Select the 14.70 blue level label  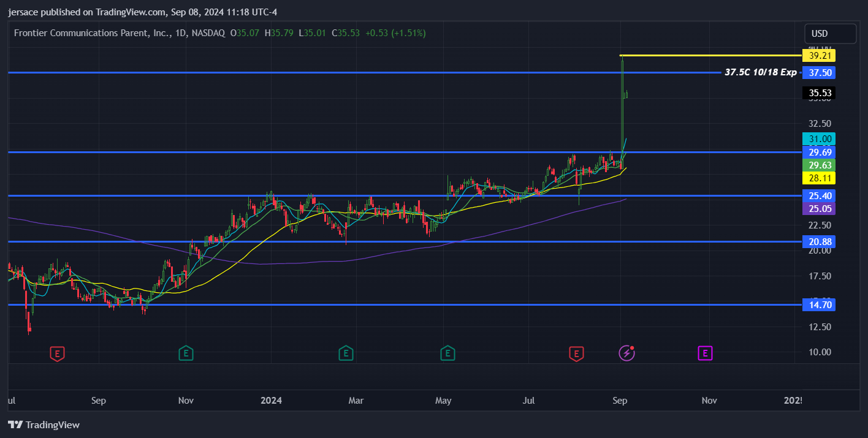coord(819,304)
